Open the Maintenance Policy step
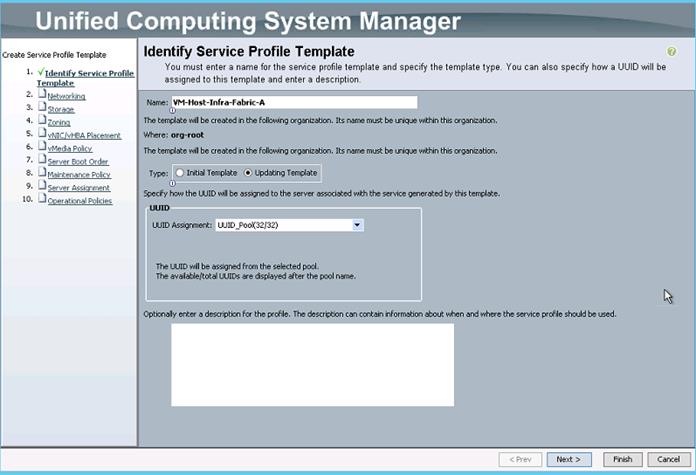Screen dimensions: 696x475 click(x=79, y=174)
